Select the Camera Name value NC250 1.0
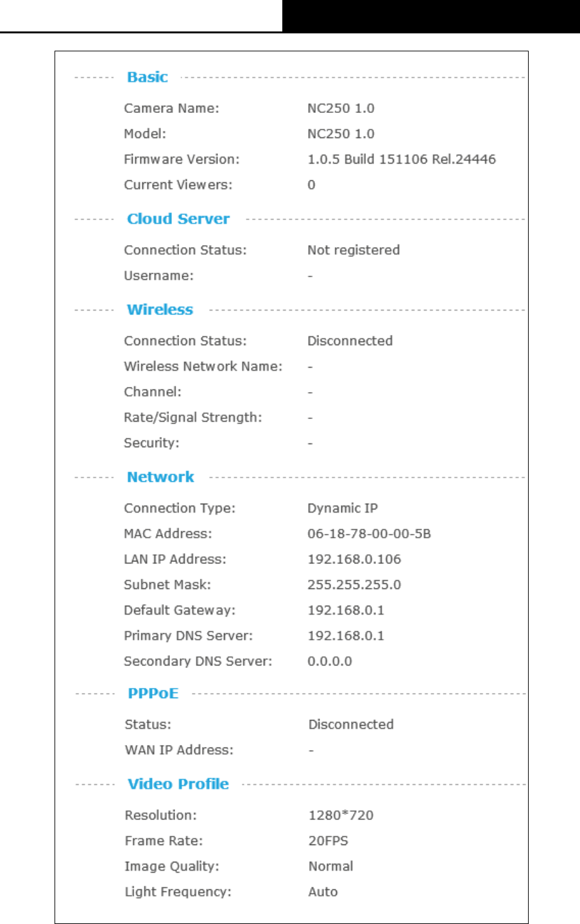Viewport: 580px width, 924px height. click(341, 108)
